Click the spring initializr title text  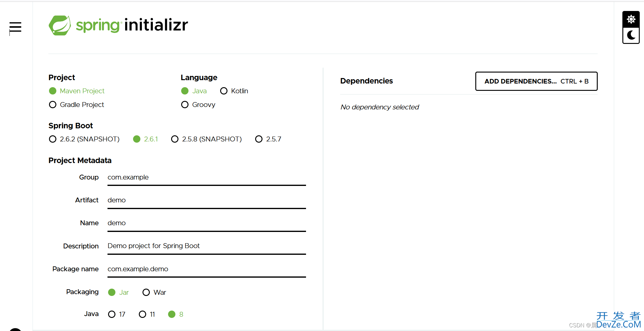(x=132, y=25)
